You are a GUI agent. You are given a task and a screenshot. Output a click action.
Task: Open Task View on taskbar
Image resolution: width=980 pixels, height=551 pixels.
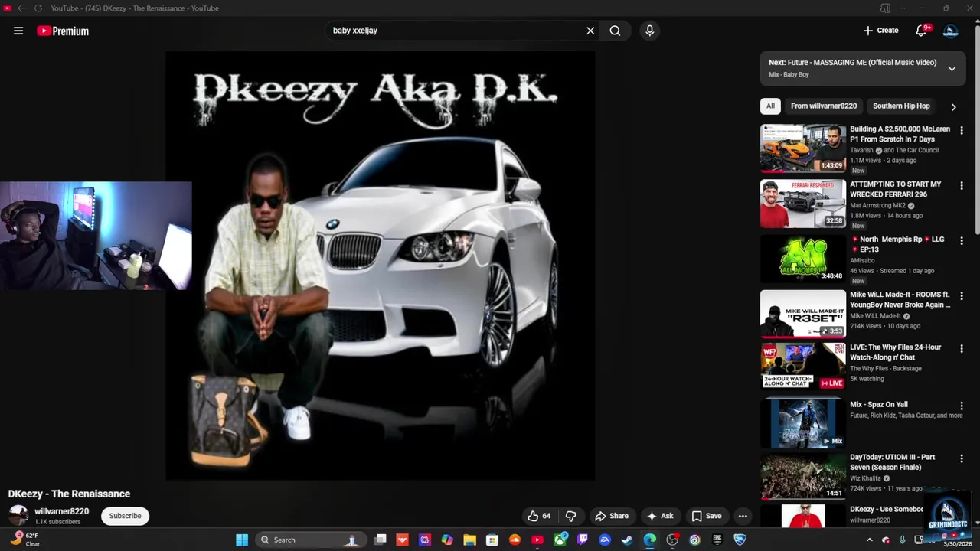[381, 540]
